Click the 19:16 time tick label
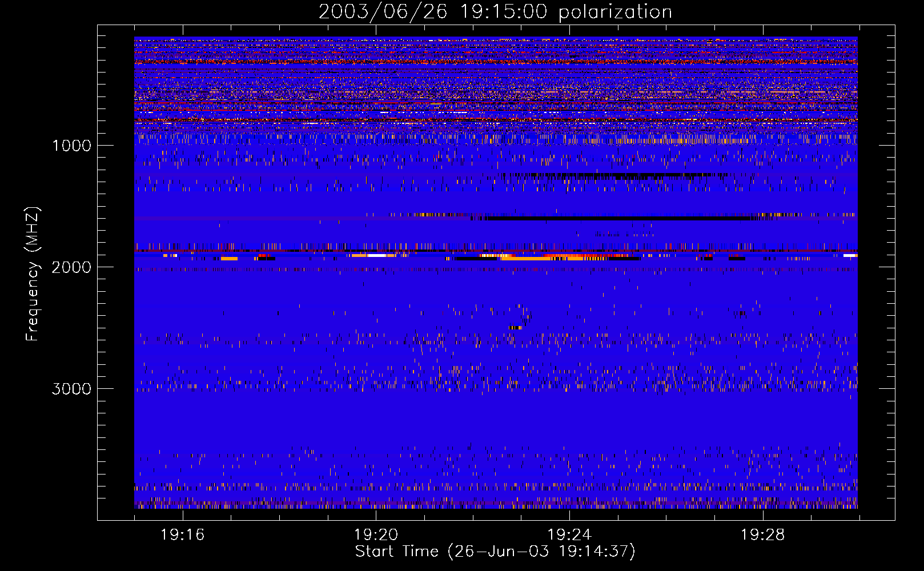This screenshot has height=571, width=924. [x=182, y=534]
